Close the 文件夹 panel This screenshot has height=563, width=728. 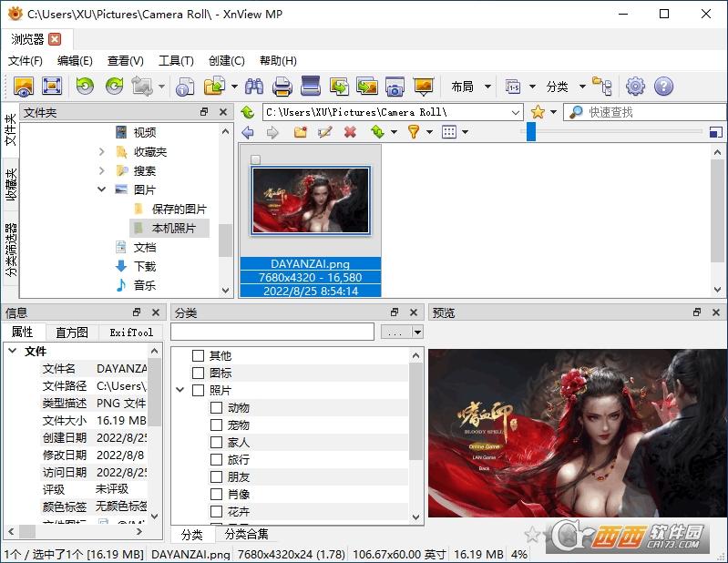223,112
